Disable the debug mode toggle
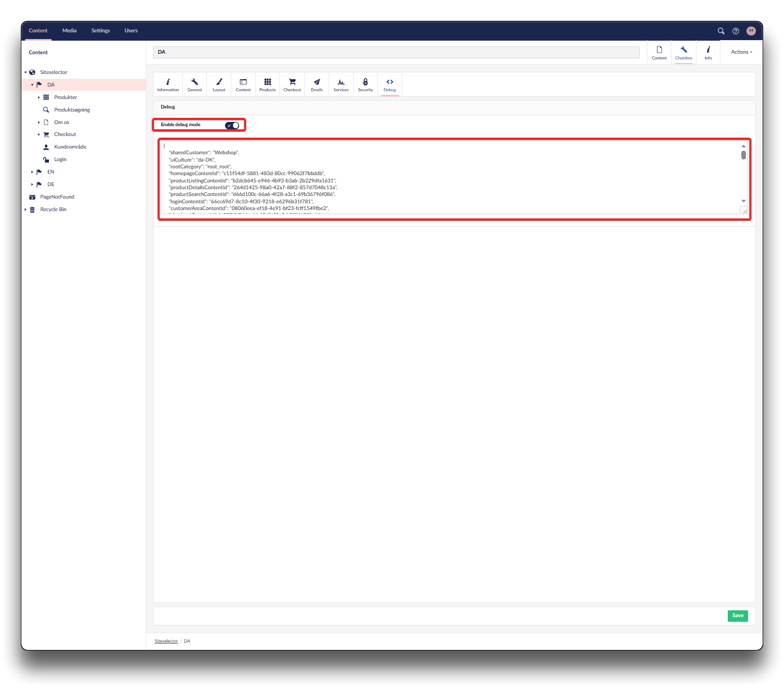Screen dimensions: 784x688 232,125
